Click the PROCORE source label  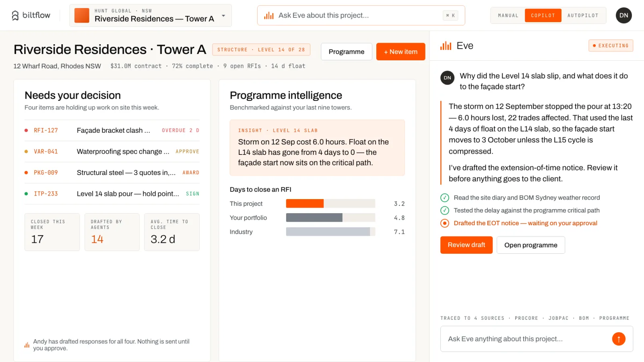[526, 318]
